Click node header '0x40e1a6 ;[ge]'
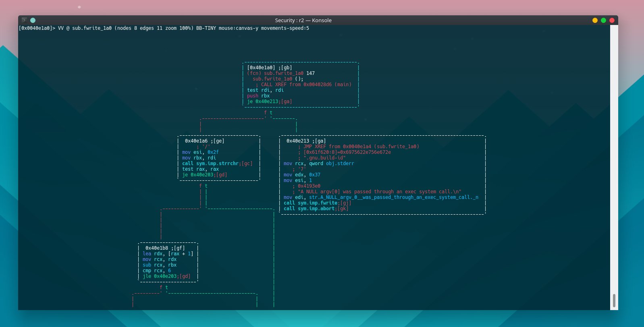 tap(205, 141)
